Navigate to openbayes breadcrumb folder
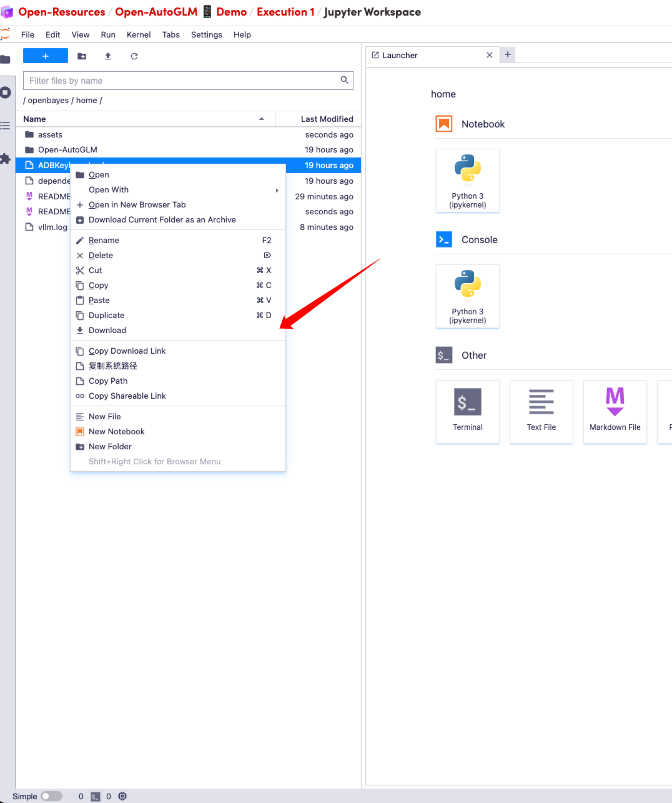Viewport: 672px width, 803px height. 48,101
